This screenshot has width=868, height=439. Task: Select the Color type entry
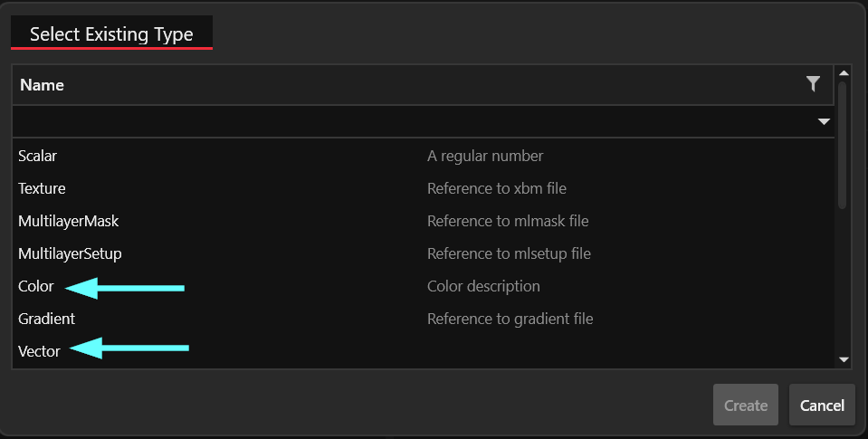36,286
